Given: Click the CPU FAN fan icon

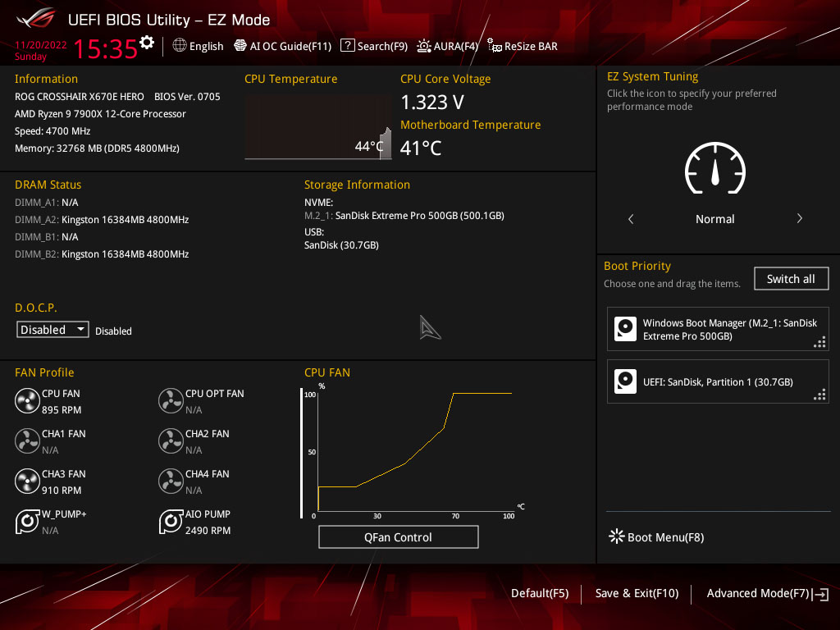Looking at the screenshot, I should [x=27, y=401].
